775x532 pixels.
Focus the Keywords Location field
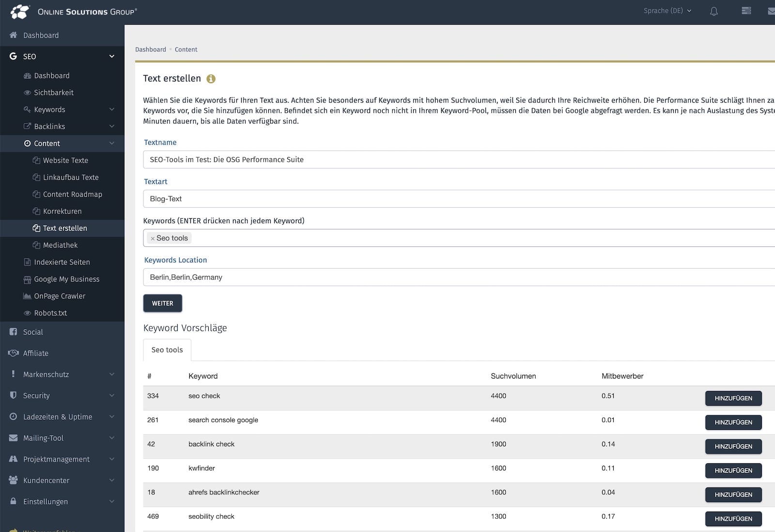tap(459, 277)
